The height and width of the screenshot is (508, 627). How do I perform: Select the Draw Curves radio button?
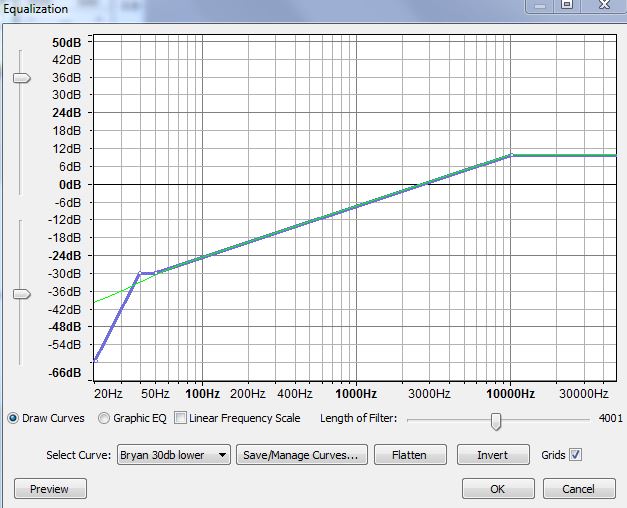13,418
